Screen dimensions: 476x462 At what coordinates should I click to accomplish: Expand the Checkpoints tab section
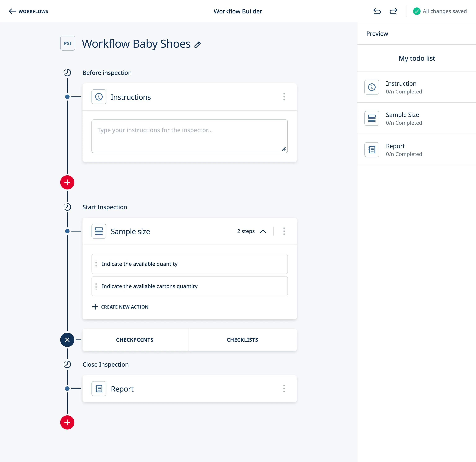click(x=135, y=339)
